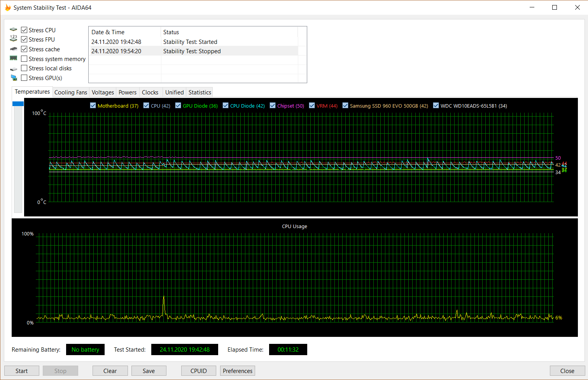Click the graph vertical slider thumb
Screen dimensions: 588x380
(18, 104)
